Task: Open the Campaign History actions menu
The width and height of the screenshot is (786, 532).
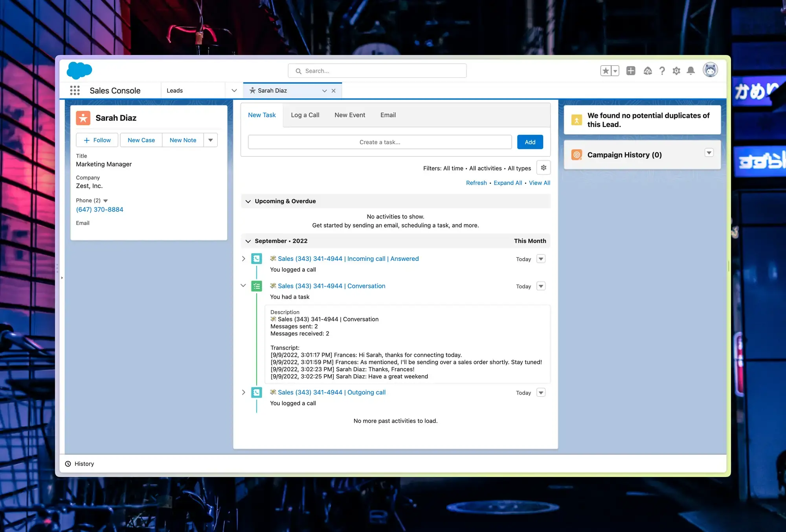Action: pyautogui.click(x=709, y=152)
